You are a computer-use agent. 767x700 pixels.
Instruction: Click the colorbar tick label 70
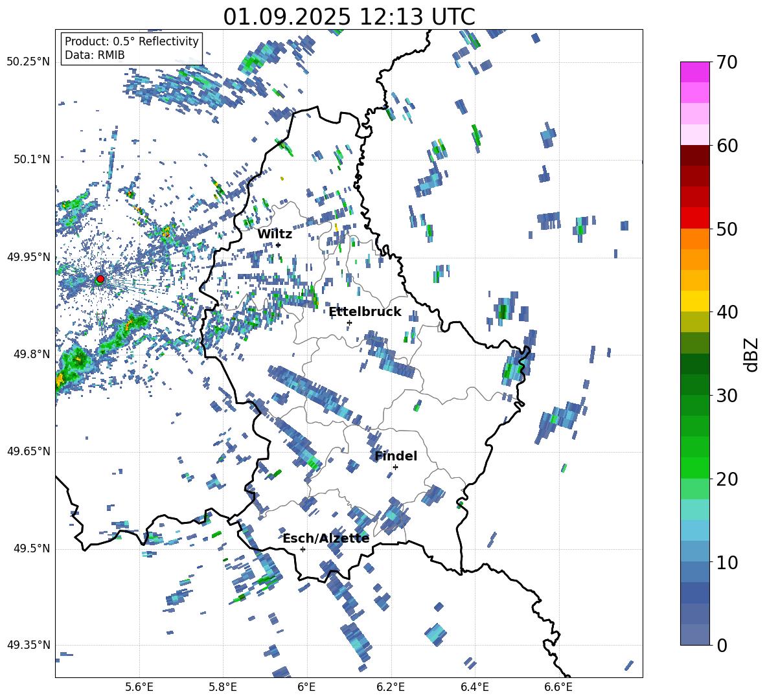pyautogui.click(x=727, y=63)
